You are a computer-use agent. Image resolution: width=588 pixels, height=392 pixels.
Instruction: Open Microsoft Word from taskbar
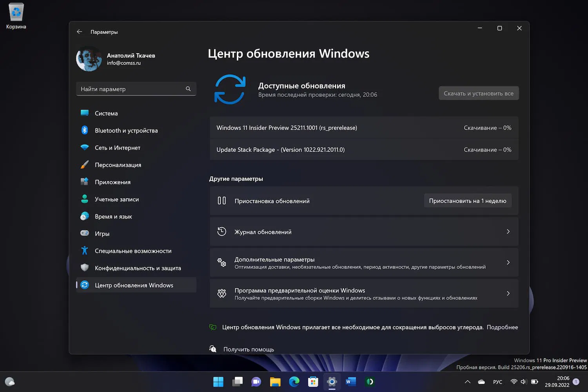[x=350, y=381]
